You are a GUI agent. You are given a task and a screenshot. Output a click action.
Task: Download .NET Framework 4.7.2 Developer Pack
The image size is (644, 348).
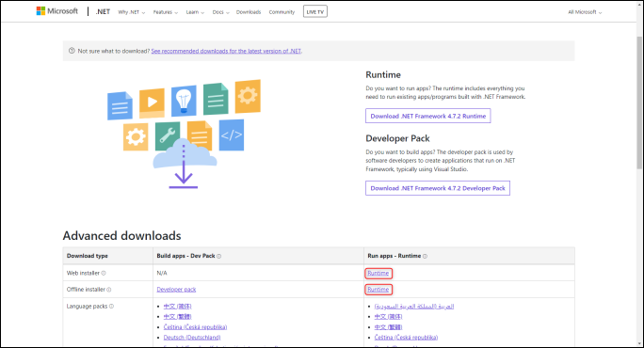pyautogui.click(x=438, y=188)
